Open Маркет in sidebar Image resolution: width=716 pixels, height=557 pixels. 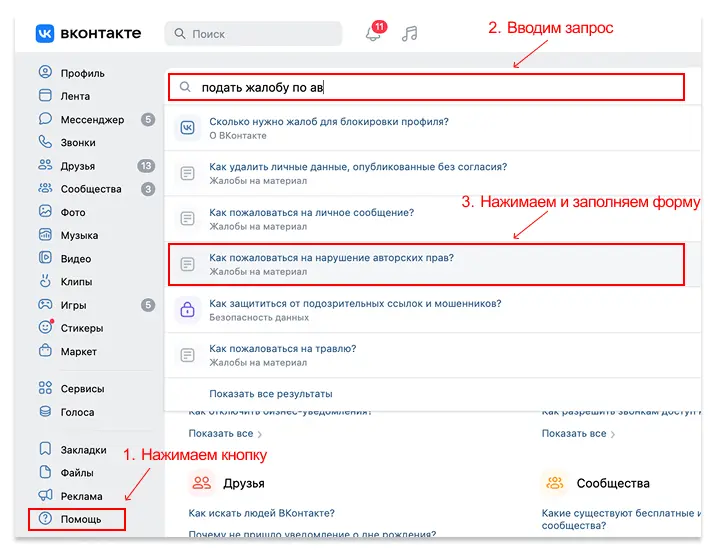point(79,352)
